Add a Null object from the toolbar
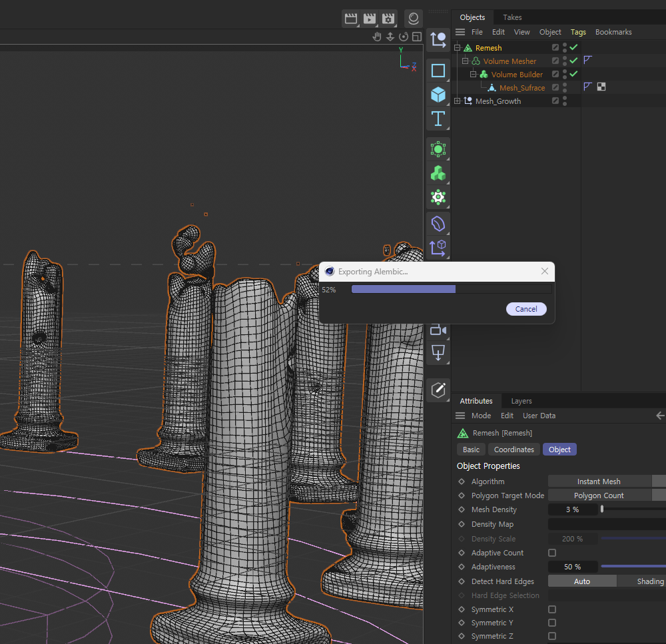 [438, 41]
